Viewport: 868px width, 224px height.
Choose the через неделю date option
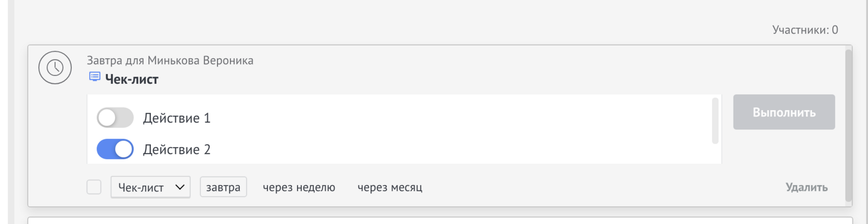click(x=299, y=187)
